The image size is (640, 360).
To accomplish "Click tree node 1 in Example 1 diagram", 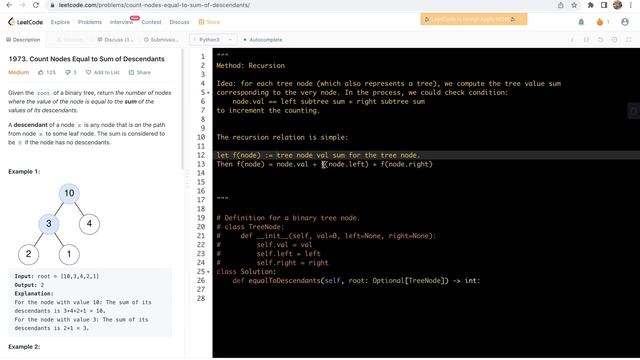I will [69, 254].
